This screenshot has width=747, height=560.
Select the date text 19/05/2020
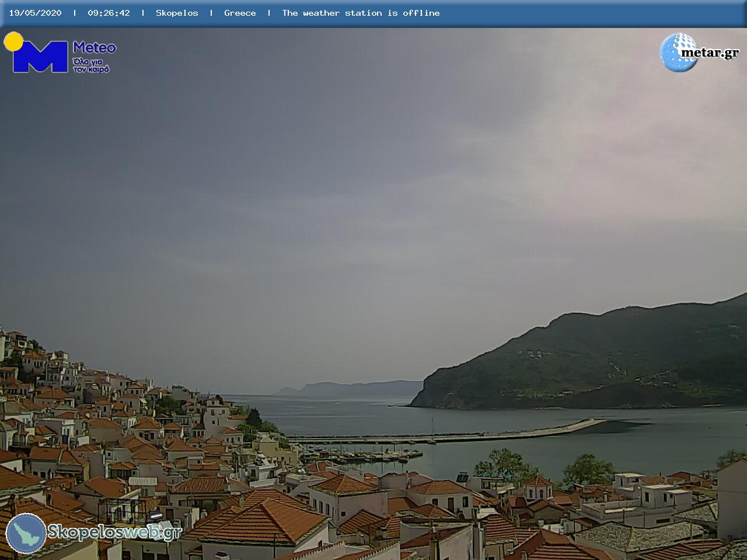(x=35, y=13)
